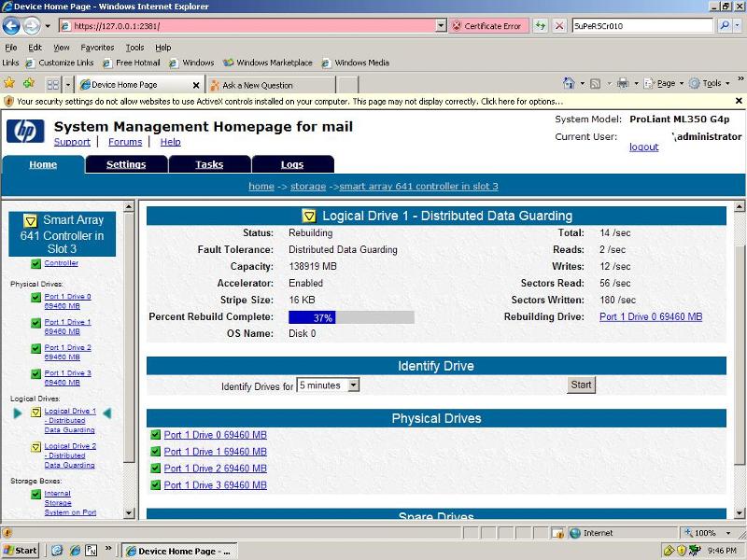The width and height of the screenshot is (747, 560).
Task: Switch to the Ask a New Question tab
Action: (x=272, y=85)
